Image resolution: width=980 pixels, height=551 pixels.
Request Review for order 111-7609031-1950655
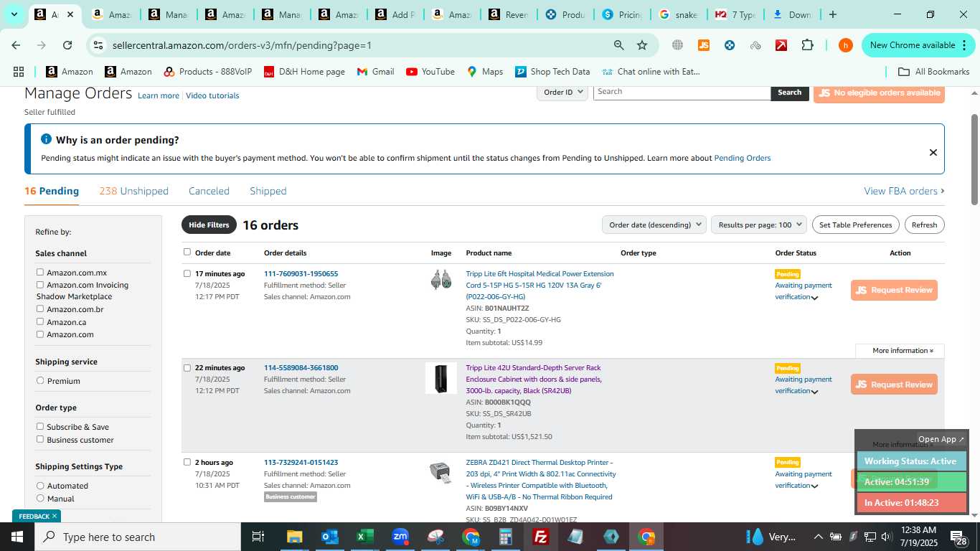click(x=894, y=290)
